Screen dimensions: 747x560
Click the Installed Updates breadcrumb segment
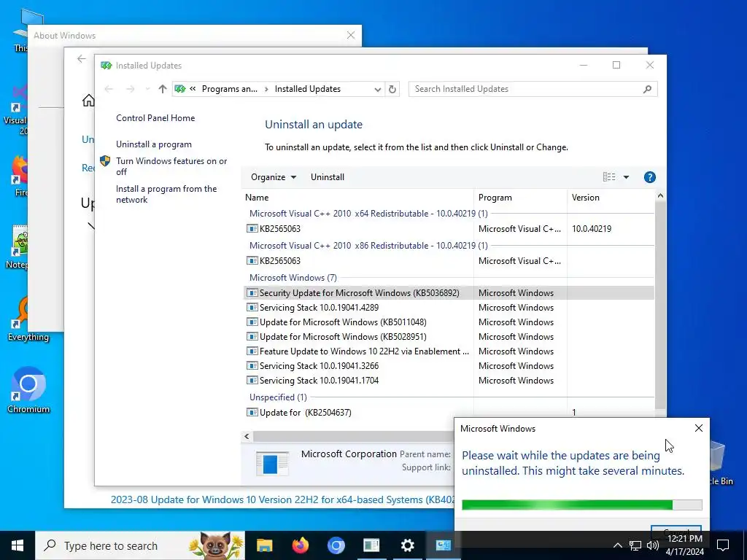(x=308, y=89)
